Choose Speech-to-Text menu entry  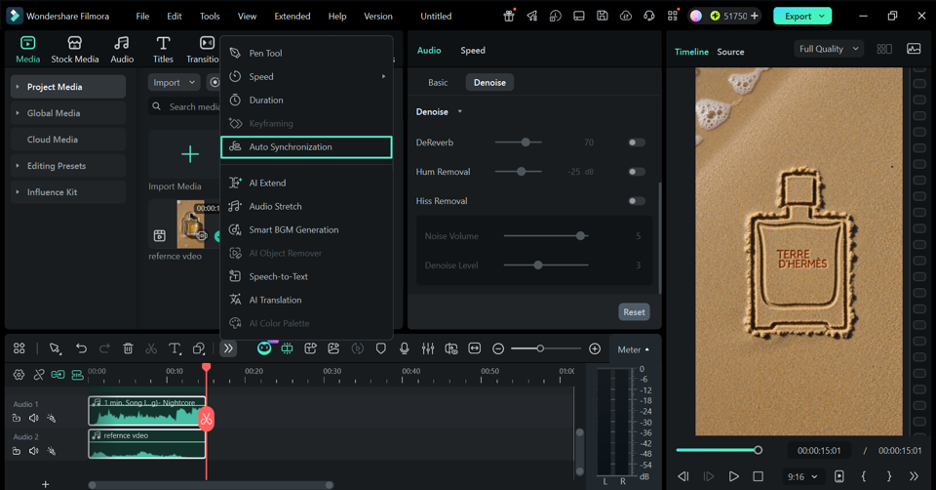306,276
